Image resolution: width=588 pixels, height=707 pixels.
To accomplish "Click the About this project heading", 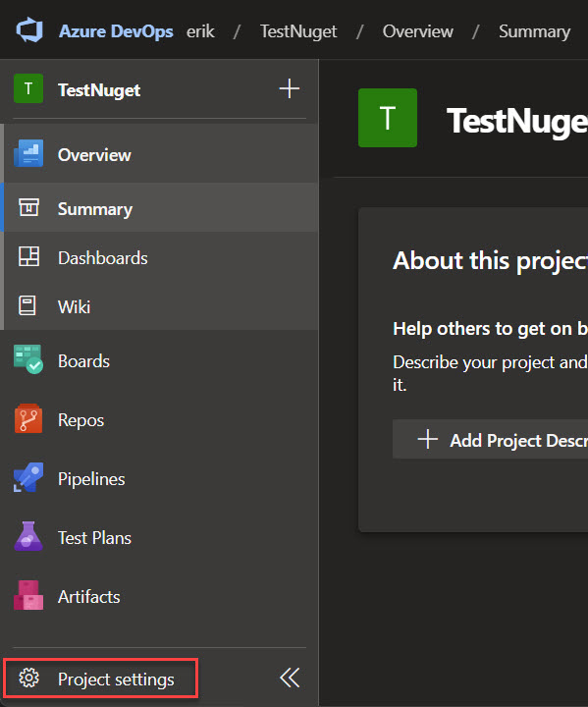I will [x=490, y=260].
